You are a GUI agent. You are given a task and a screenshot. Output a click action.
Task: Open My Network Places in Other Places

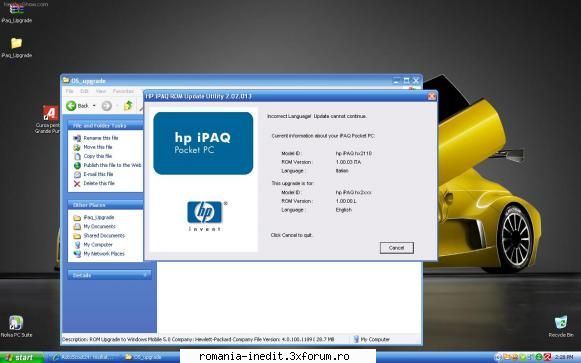click(104, 254)
